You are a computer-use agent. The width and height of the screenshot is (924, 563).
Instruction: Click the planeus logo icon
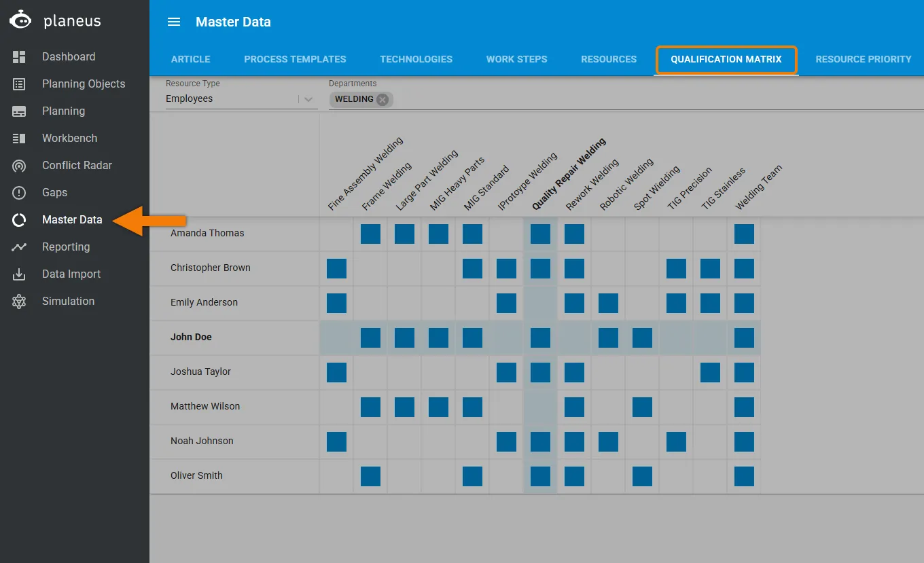20,20
